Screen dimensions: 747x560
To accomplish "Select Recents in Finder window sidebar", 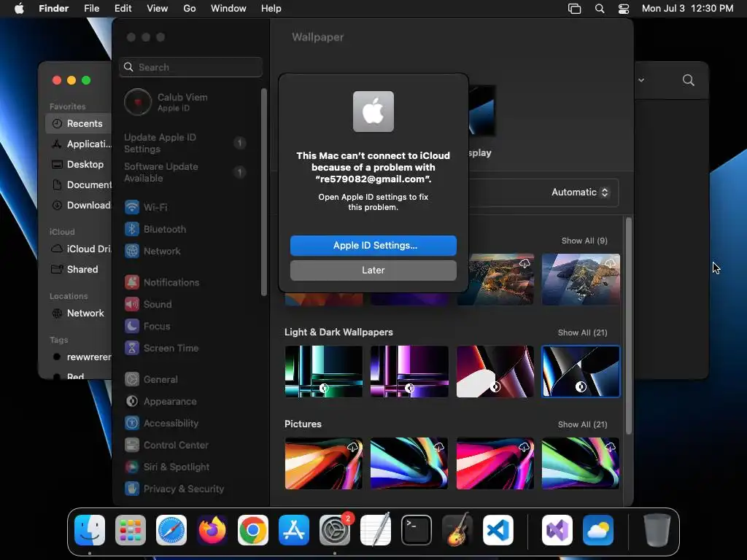I will [x=79, y=124].
